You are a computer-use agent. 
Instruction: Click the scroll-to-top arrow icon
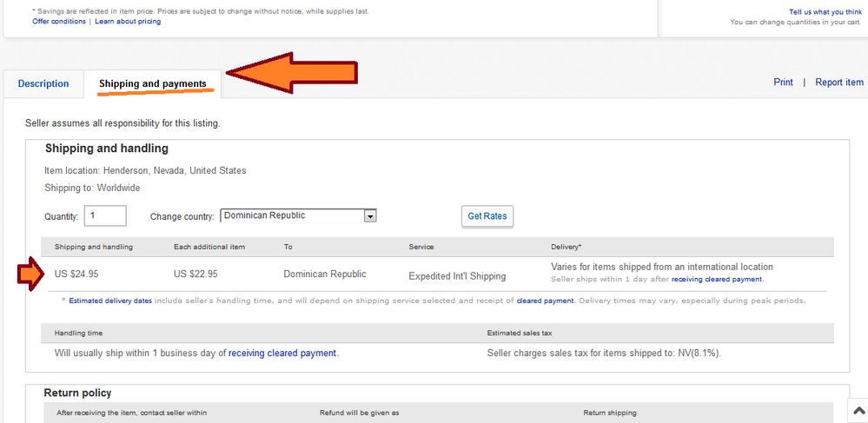coord(858,410)
